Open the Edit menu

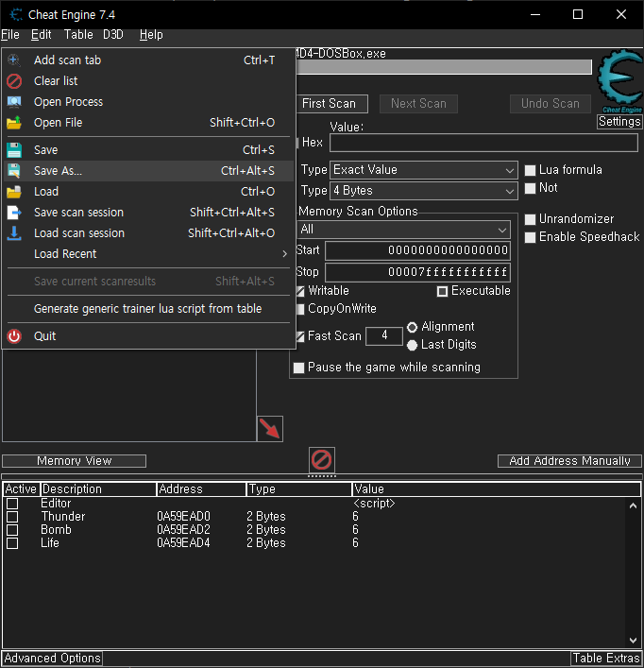point(42,35)
